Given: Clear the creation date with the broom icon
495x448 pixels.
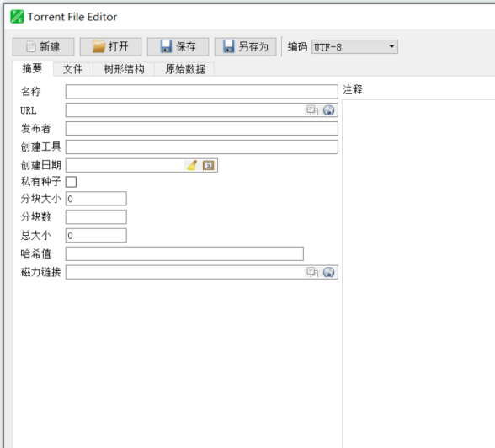Looking at the screenshot, I should click(192, 165).
